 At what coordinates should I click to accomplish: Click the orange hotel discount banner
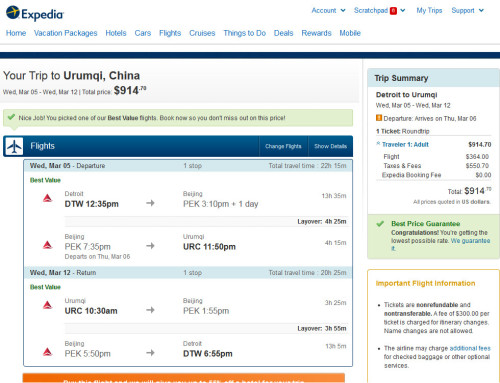click(184, 378)
